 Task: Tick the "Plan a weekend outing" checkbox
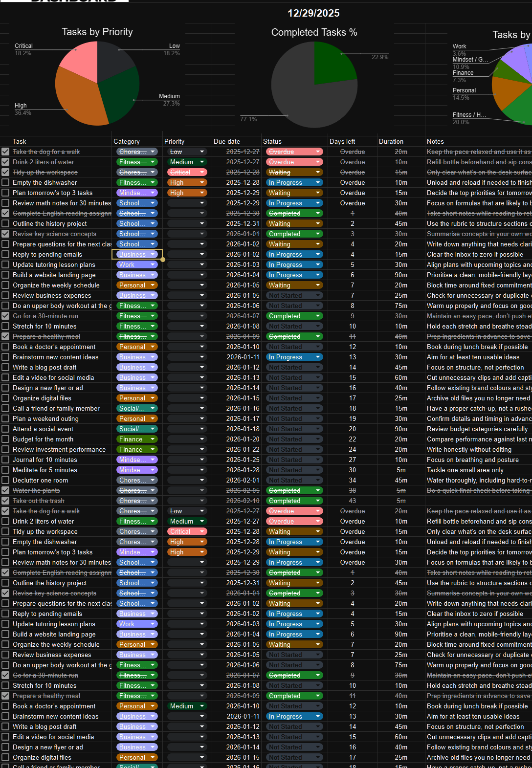pyautogui.click(x=5, y=418)
